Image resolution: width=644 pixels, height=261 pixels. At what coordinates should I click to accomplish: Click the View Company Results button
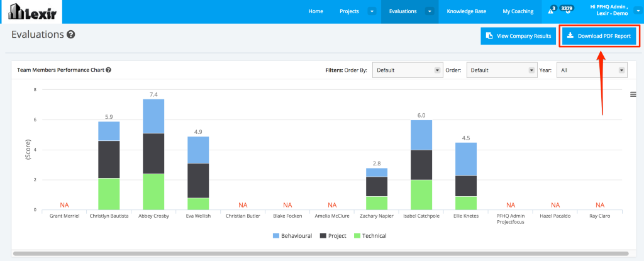518,36
